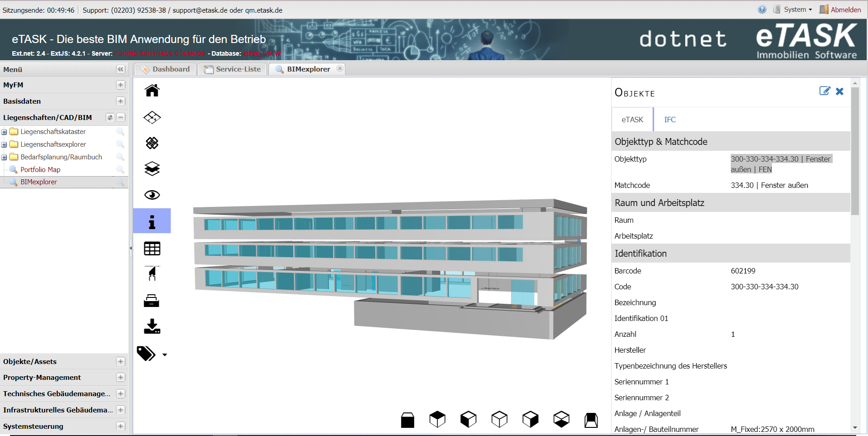Click the print icon in BIM toolbar
The height and width of the screenshot is (436, 868).
click(151, 301)
